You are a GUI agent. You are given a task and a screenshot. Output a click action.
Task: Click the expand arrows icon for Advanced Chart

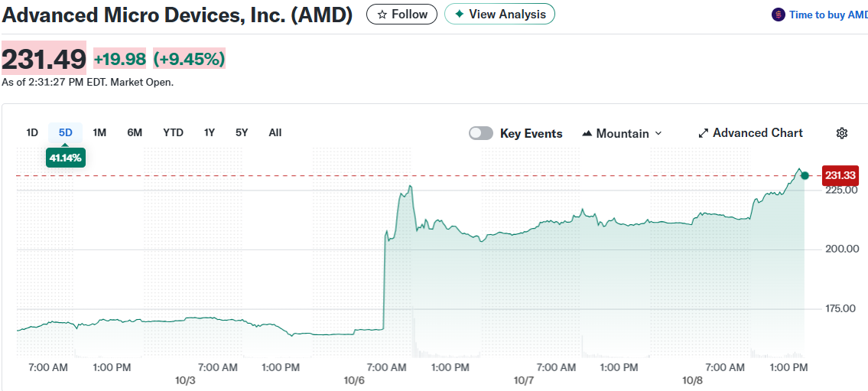704,133
